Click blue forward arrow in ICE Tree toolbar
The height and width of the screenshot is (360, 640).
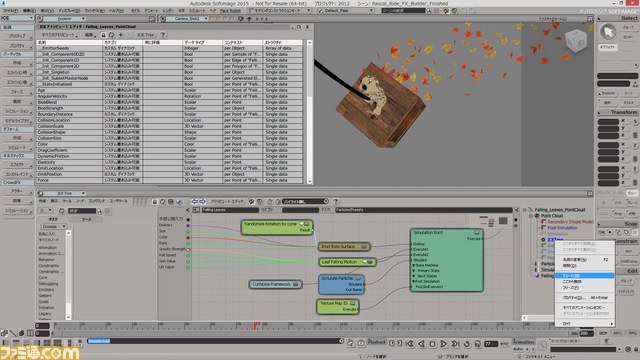pos(202,202)
